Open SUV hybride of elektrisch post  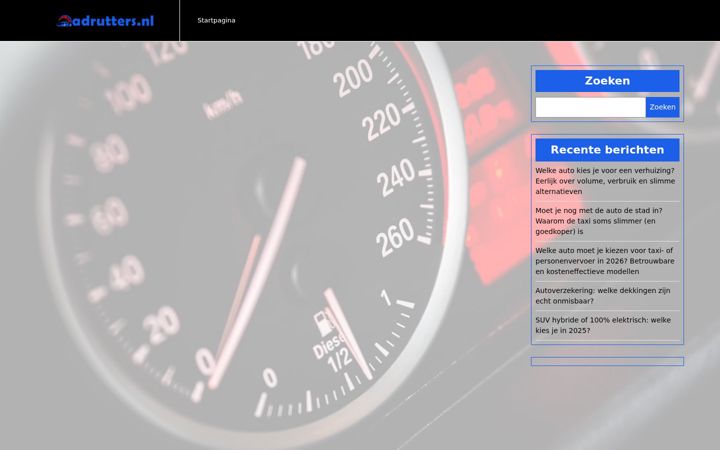tap(603, 325)
